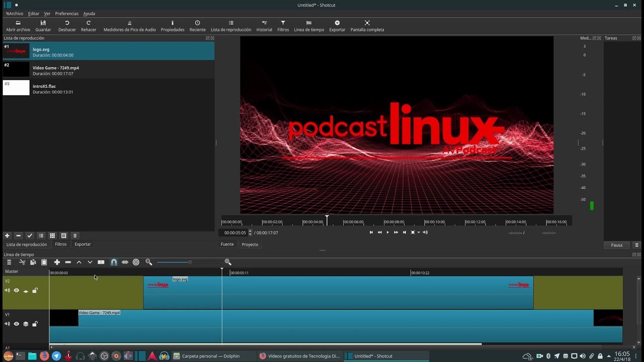Open Medidores de Pico de Audio
Screen dimensions: 644x362
[130, 26]
